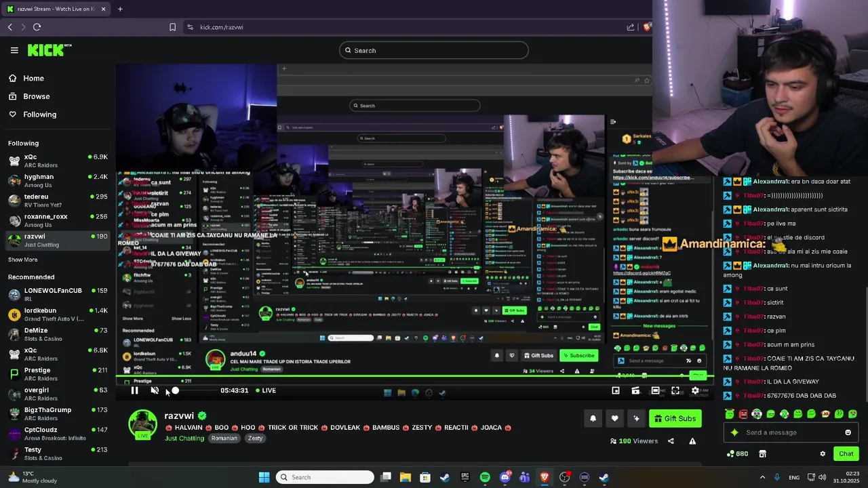868x488 pixels.
Task: Expand Following list with Show More
Action: (23, 260)
